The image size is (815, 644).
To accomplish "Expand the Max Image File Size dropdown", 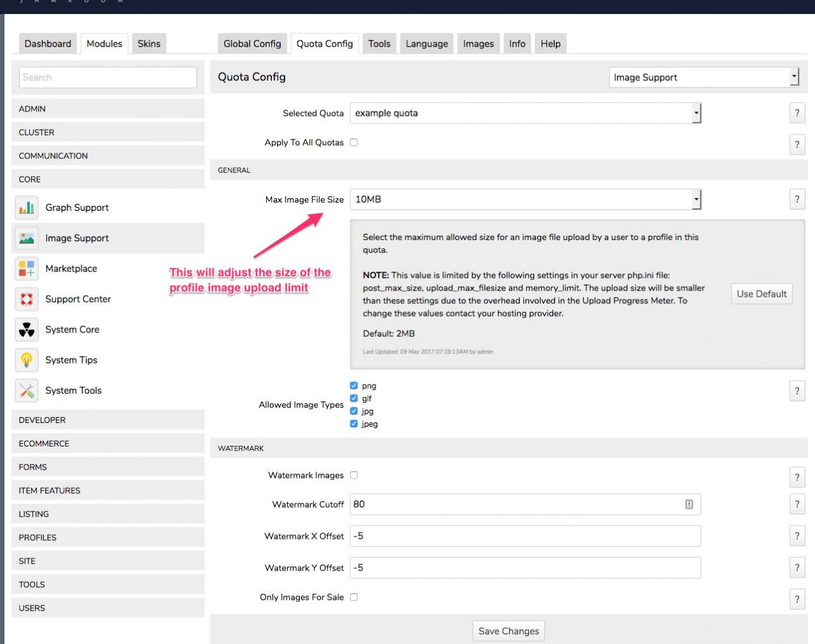I will click(525, 199).
